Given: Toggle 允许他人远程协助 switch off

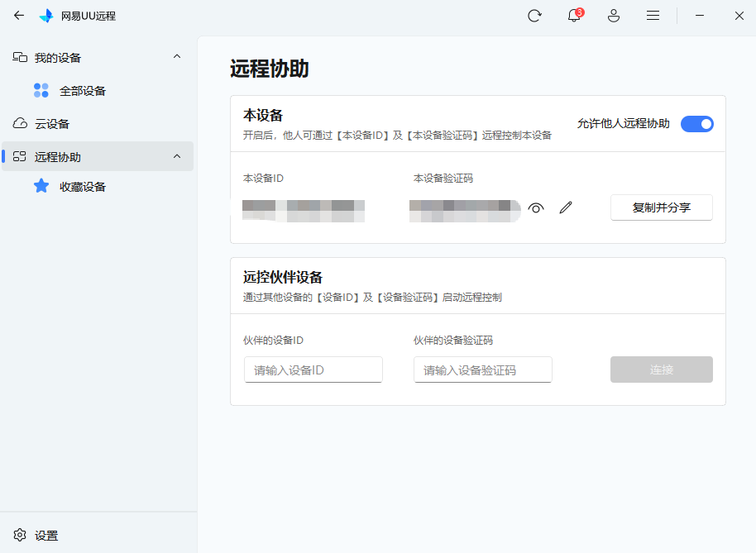Looking at the screenshot, I should pos(696,124).
